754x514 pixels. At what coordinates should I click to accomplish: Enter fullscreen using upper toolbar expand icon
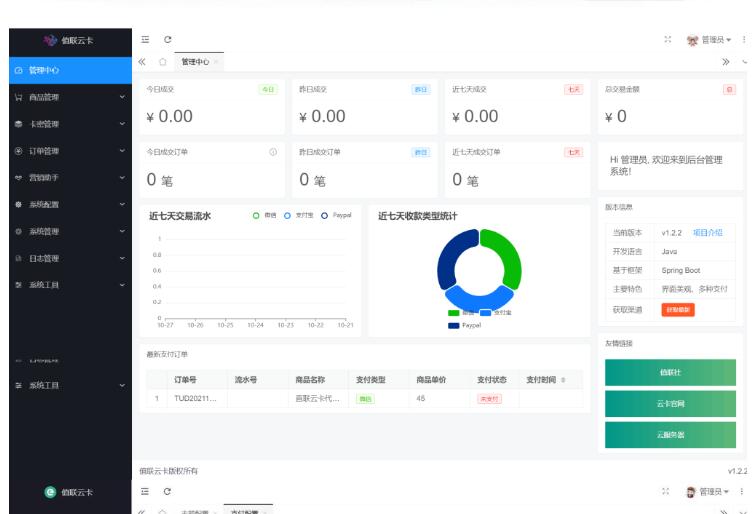click(667, 39)
